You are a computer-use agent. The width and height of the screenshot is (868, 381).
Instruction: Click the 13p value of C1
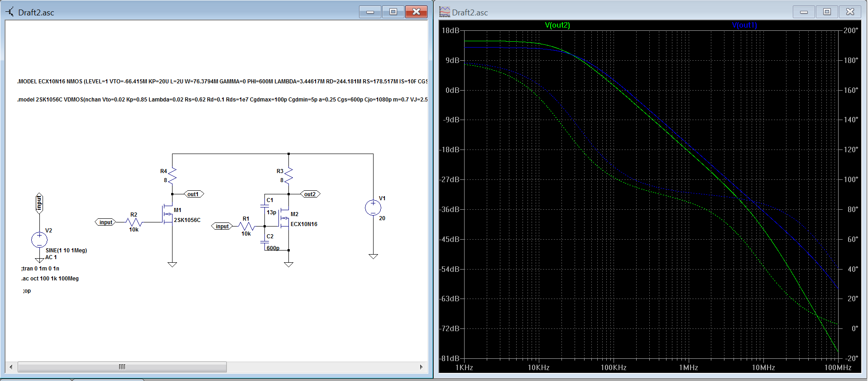coord(271,212)
